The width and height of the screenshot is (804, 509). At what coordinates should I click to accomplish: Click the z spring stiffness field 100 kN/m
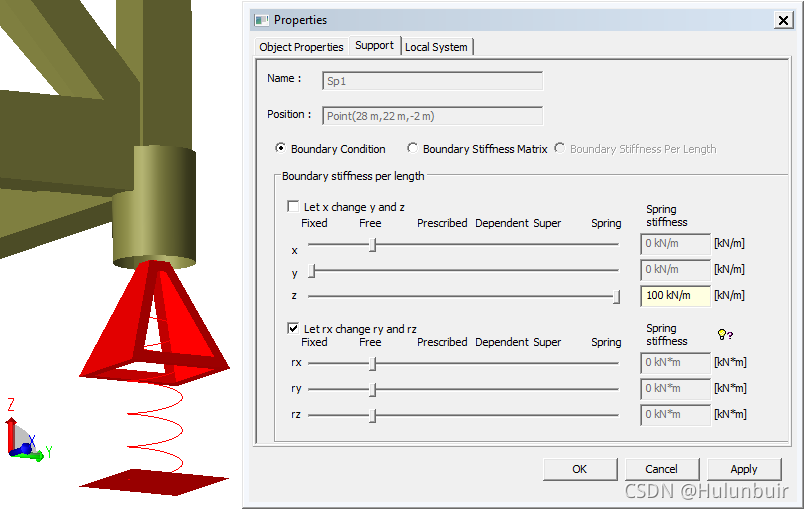tap(675, 296)
